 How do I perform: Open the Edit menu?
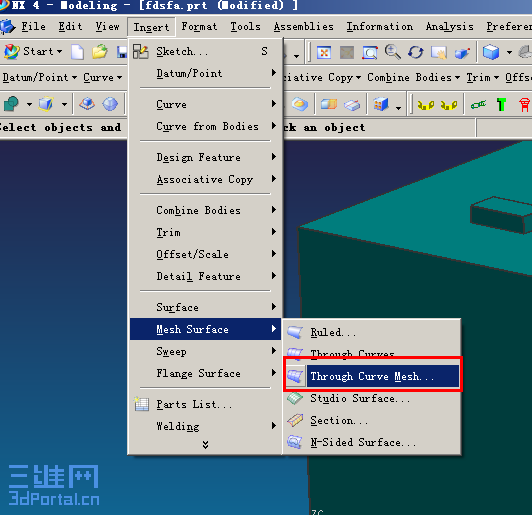tap(70, 26)
